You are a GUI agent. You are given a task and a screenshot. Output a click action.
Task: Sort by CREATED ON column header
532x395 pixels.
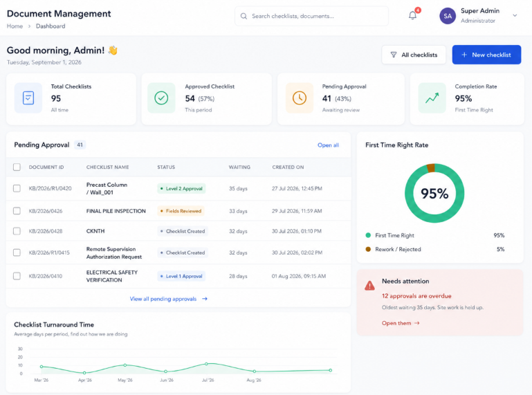pos(288,167)
